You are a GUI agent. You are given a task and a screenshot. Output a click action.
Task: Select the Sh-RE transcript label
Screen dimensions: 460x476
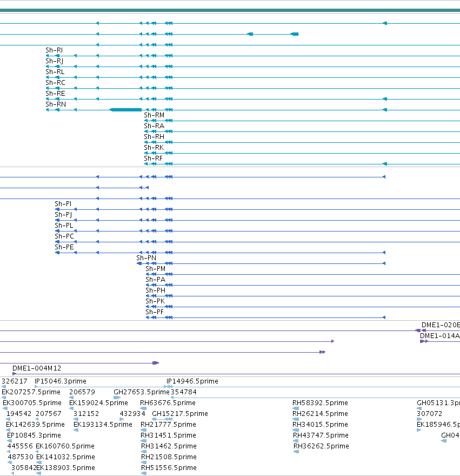[55, 93]
